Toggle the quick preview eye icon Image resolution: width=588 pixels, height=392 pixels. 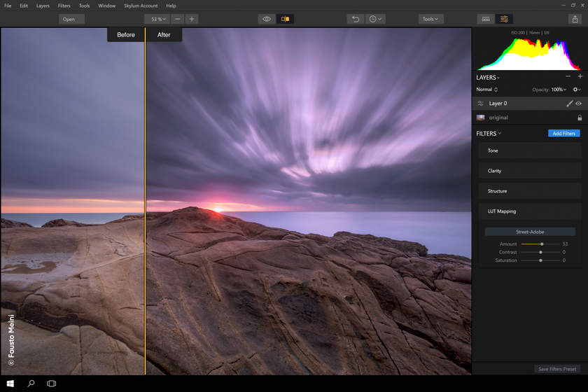267,19
